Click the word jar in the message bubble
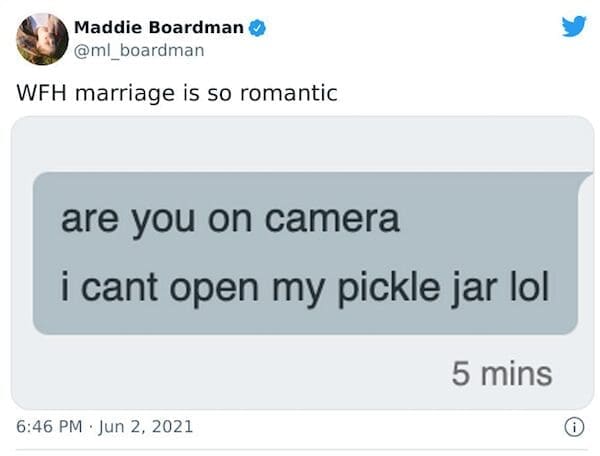 click(472, 288)
